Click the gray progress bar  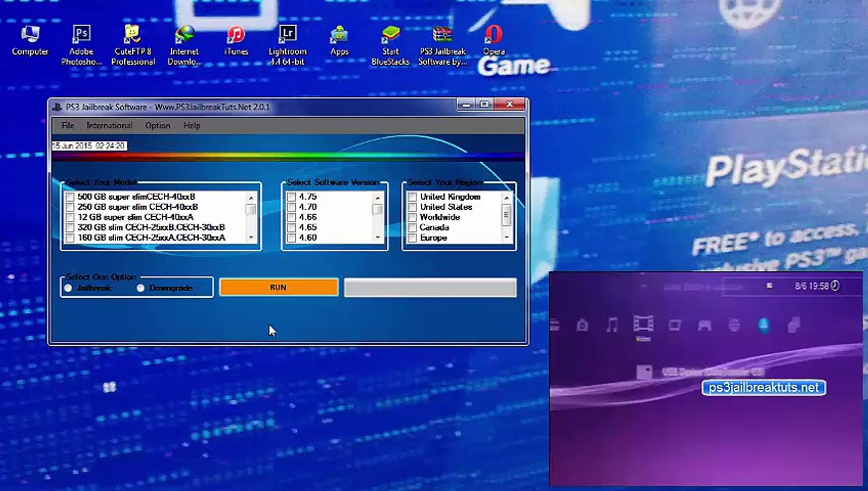point(430,288)
